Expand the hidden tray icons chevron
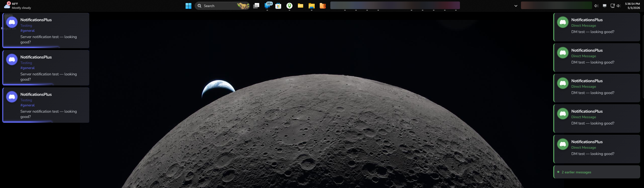This screenshot has width=644, height=188. [516, 6]
